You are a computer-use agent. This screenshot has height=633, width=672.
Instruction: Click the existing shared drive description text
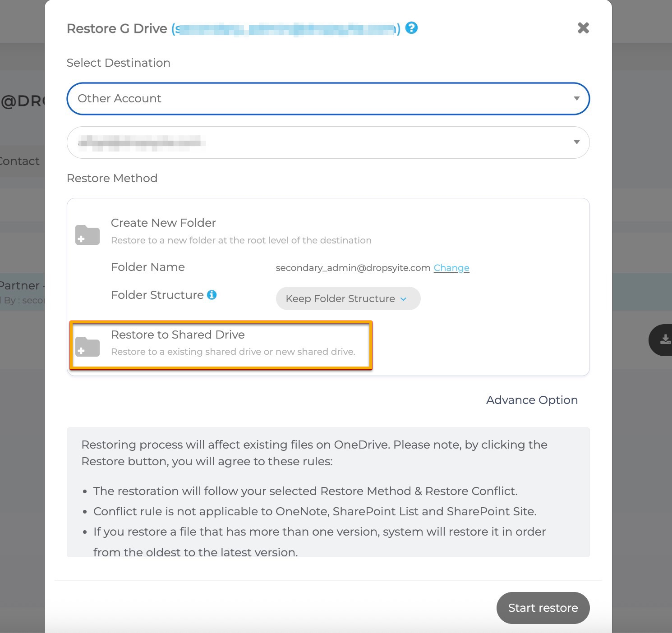pos(233,352)
